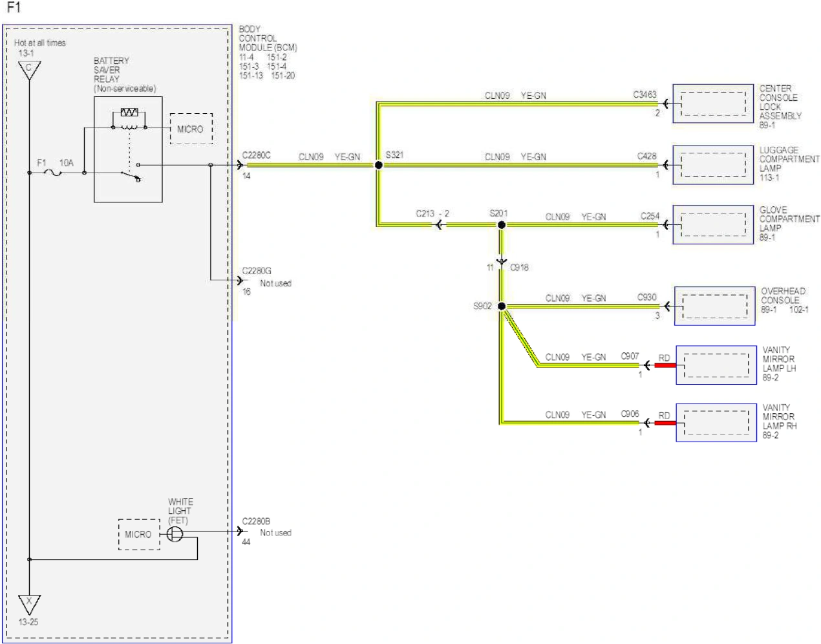Click the red RD wire at C907
This screenshot has height=644, width=821.
(665, 365)
